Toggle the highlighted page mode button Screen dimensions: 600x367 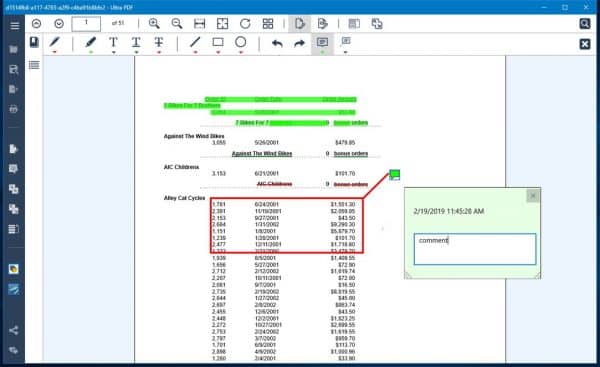point(300,24)
